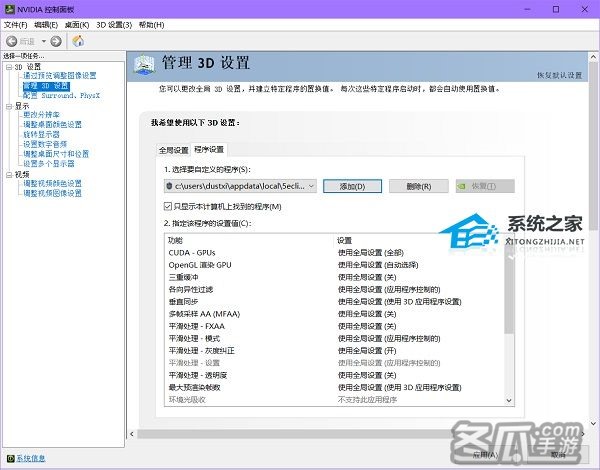The height and width of the screenshot is (470, 600).
Task: Click horizontal scrollbar left arrow
Action: (132, 434)
